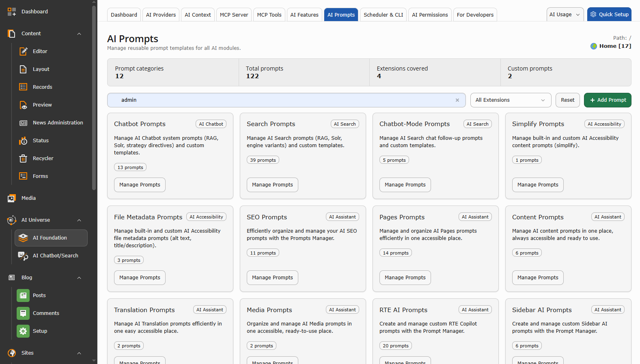Click the Translation Prompts card title
The height and width of the screenshot is (364, 640).
click(144, 310)
